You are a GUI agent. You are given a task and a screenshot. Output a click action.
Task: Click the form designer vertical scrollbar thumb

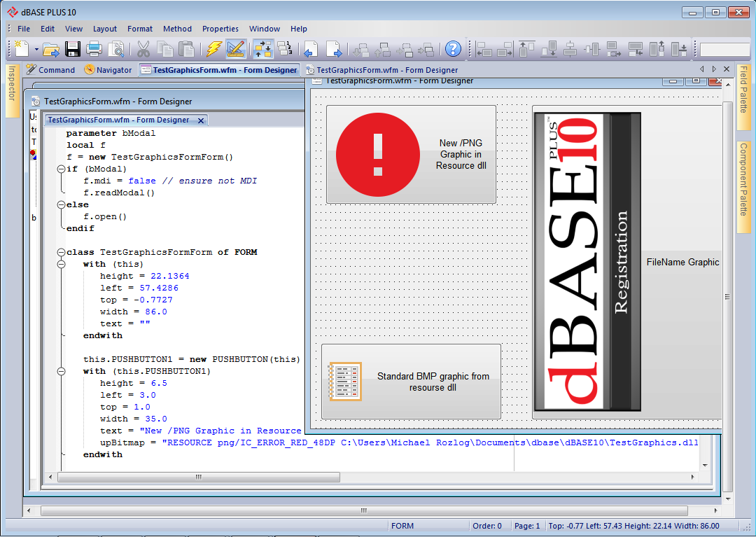[x=727, y=296]
